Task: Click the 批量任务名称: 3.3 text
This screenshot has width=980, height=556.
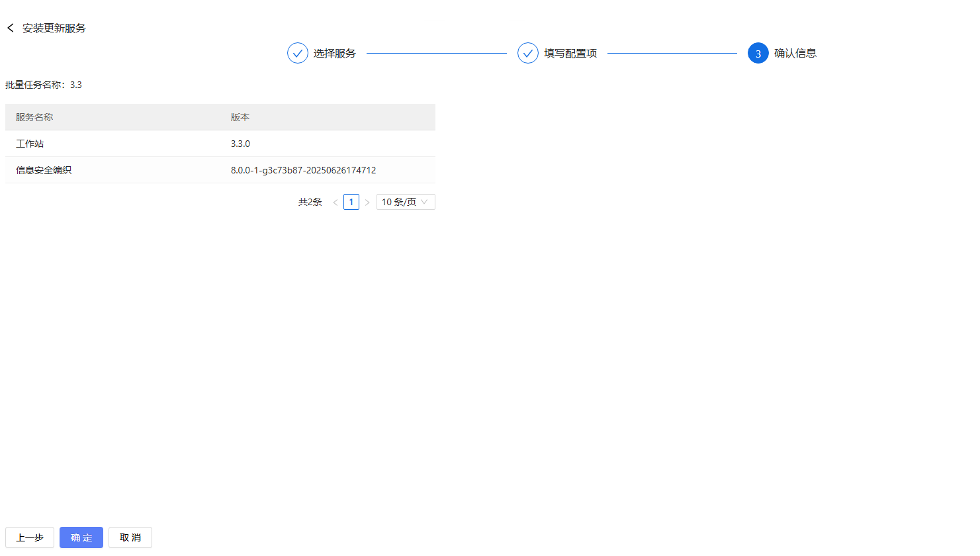Action: (44, 85)
